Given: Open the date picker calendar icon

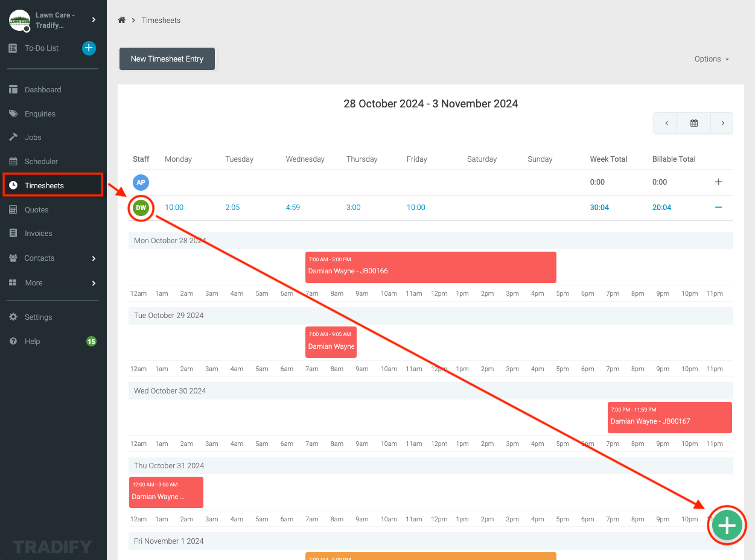Looking at the screenshot, I should coord(693,122).
